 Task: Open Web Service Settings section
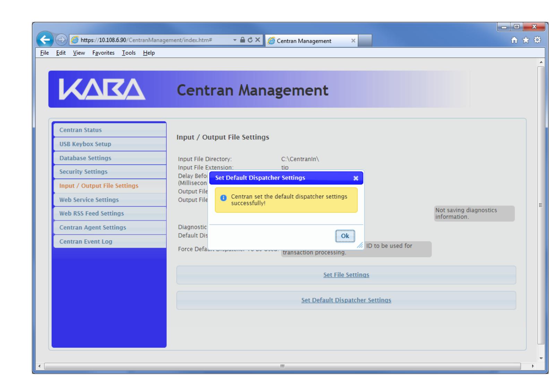(x=110, y=200)
